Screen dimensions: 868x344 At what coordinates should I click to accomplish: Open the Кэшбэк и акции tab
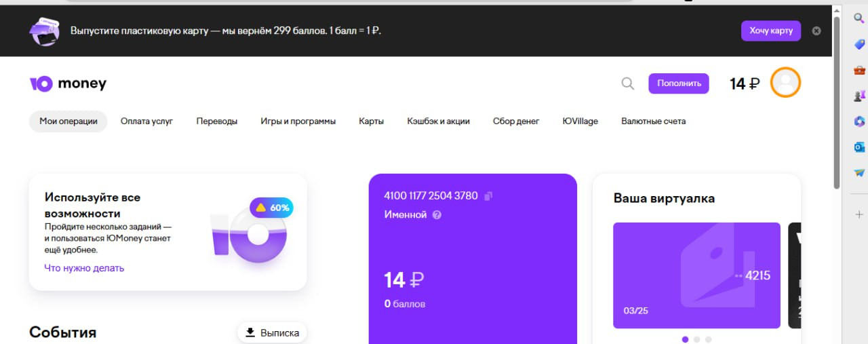click(x=439, y=121)
